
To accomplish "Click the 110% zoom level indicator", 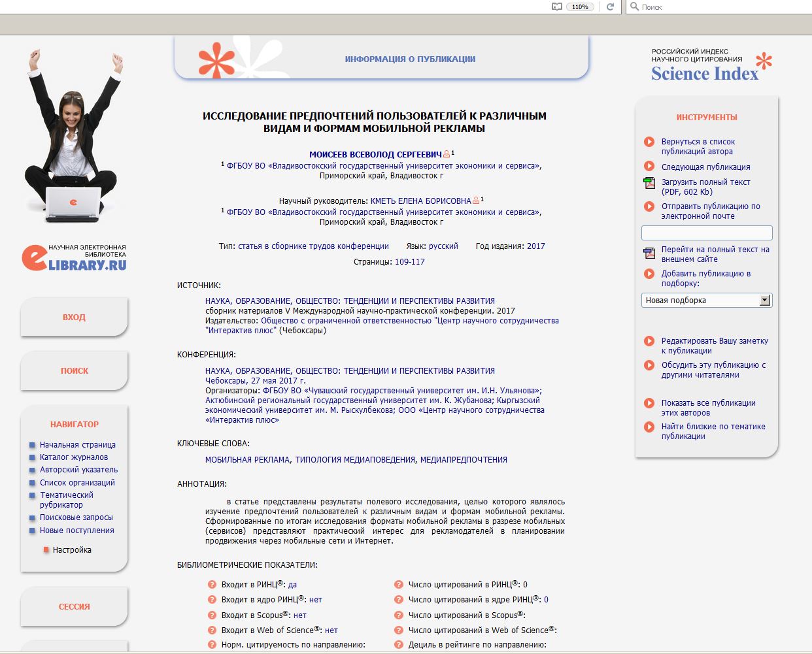I will tap(580, 7).
